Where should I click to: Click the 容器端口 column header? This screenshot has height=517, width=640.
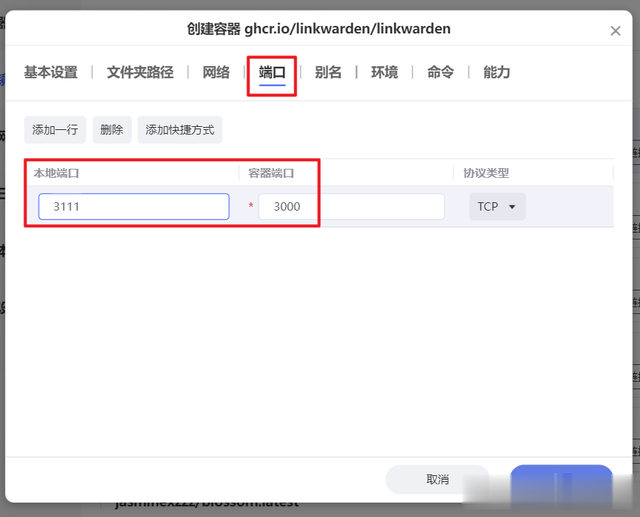click(x=271, y=173)
